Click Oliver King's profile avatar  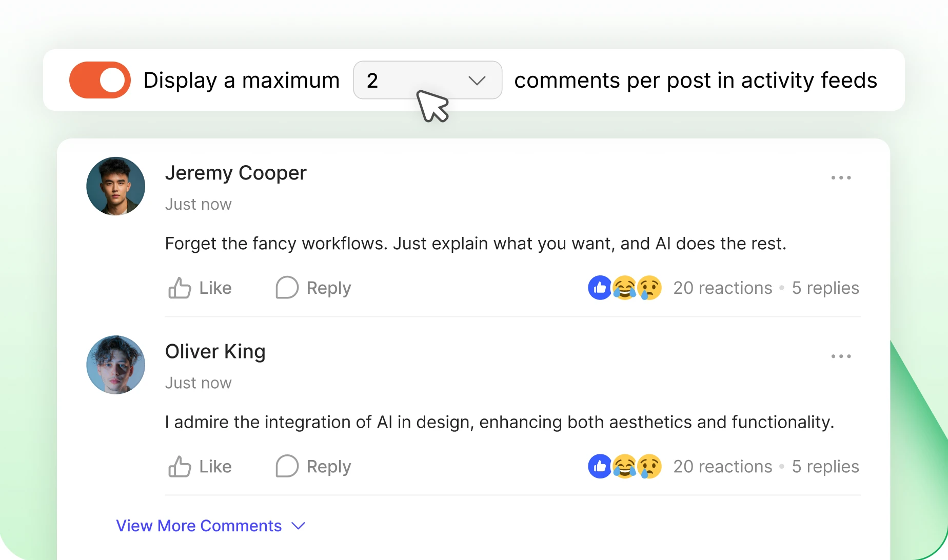[115, 365]
